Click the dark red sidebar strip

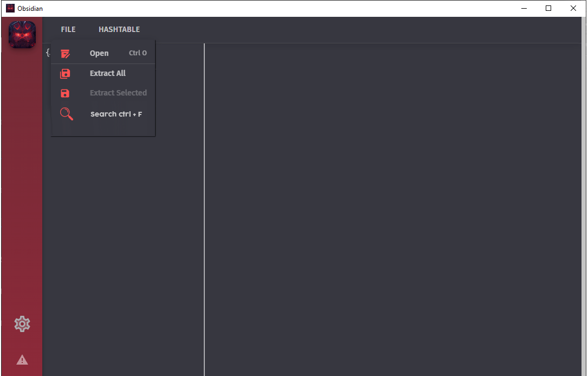pyautogui.click(x=22, y=190)
